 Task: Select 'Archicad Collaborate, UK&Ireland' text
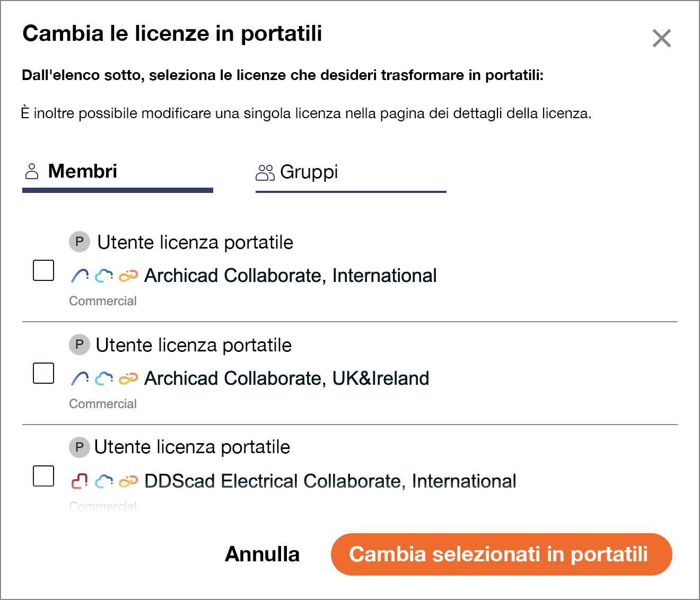click(287, 378)
